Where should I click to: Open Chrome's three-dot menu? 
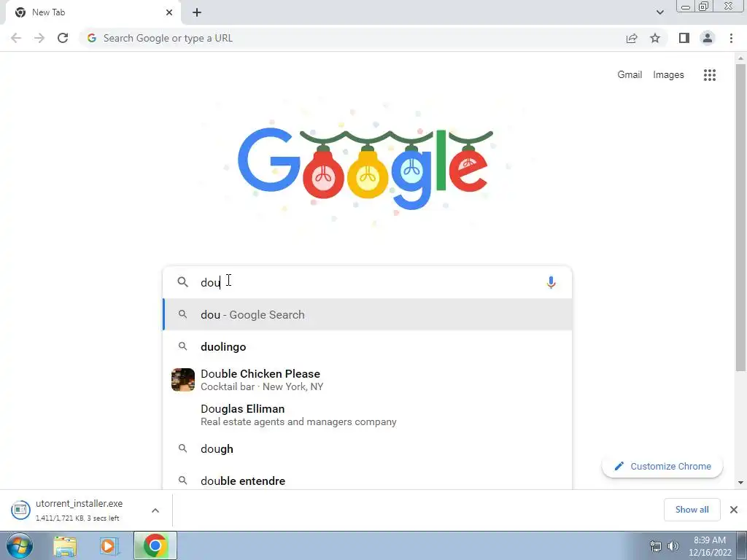click(731, 38)
